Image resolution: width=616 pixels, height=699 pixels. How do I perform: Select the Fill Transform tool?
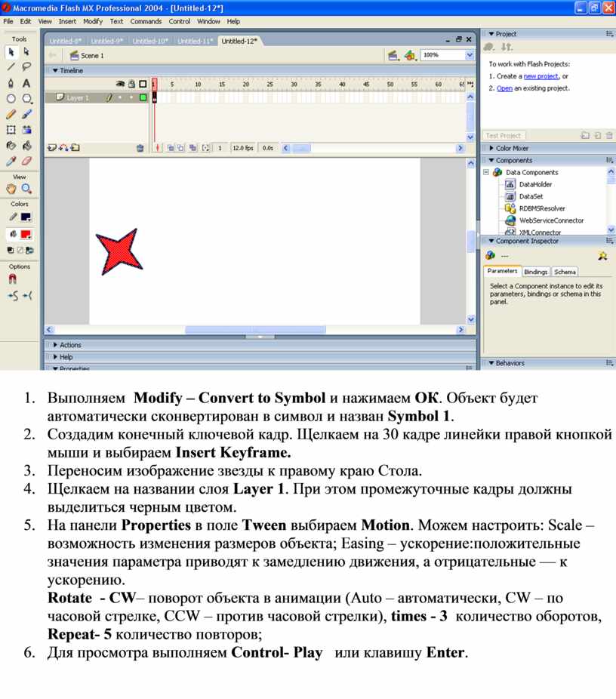click(x=26, y=130)
